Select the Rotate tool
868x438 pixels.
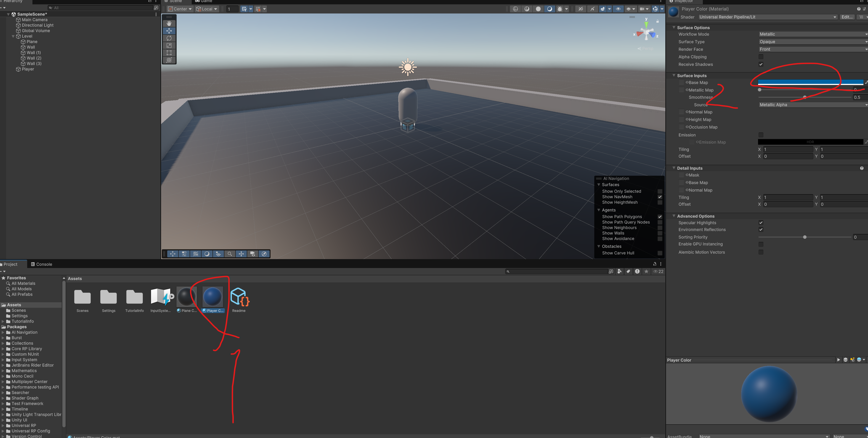[169, 38]
